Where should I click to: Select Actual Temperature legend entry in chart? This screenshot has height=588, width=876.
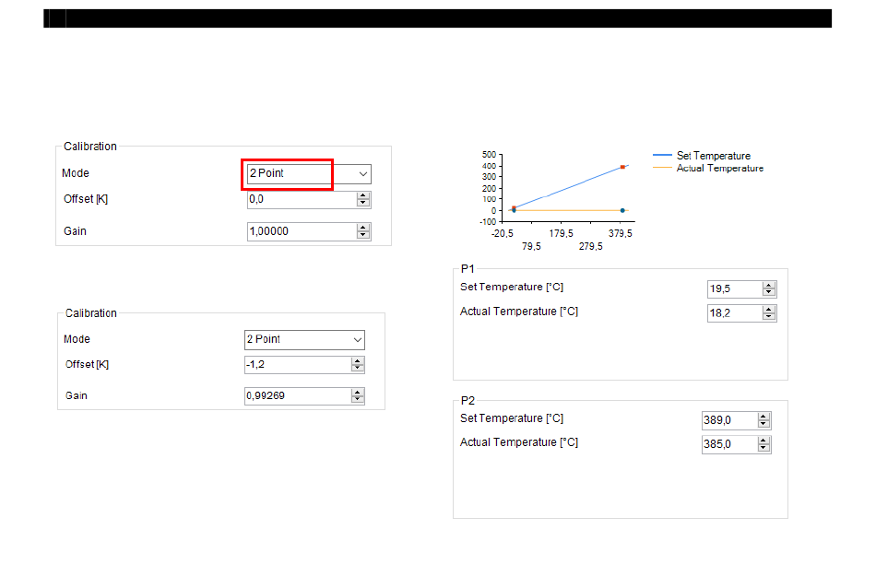click(x=708, y=168)
